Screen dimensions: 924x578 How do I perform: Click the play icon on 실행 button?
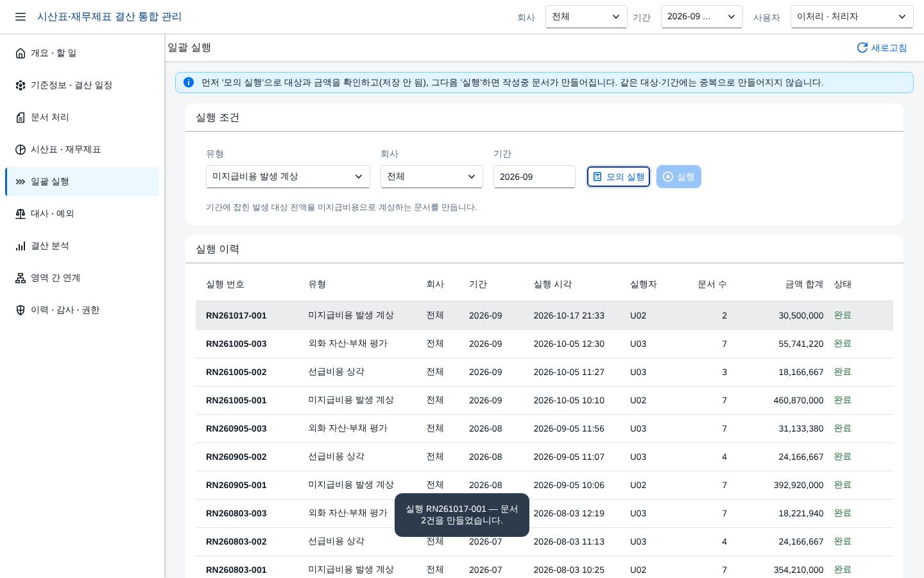tap(668, 177)
